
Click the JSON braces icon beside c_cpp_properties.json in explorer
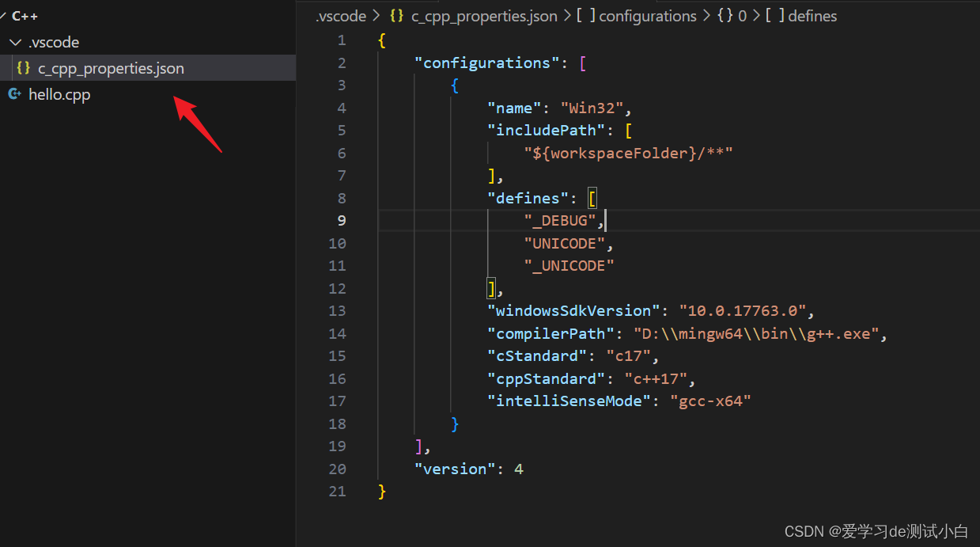tap(24, 68)
